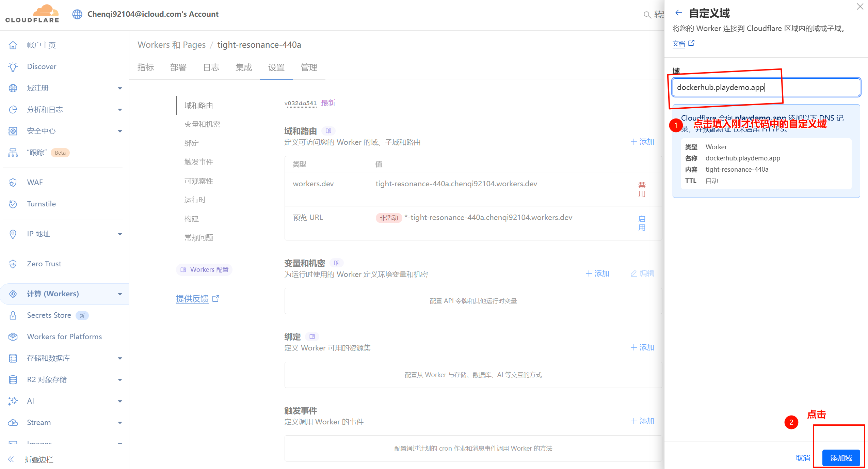Click the IP 地址 pin icon
This screenshot has width=868, height=469.
pyautogui.click(x=13, y=234)
